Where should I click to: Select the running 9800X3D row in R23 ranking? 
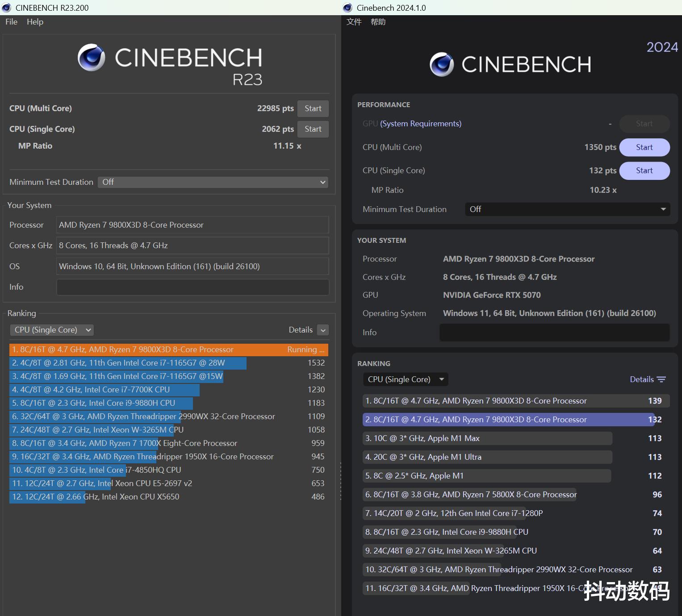pyautogui.click(x=168, y=350)
